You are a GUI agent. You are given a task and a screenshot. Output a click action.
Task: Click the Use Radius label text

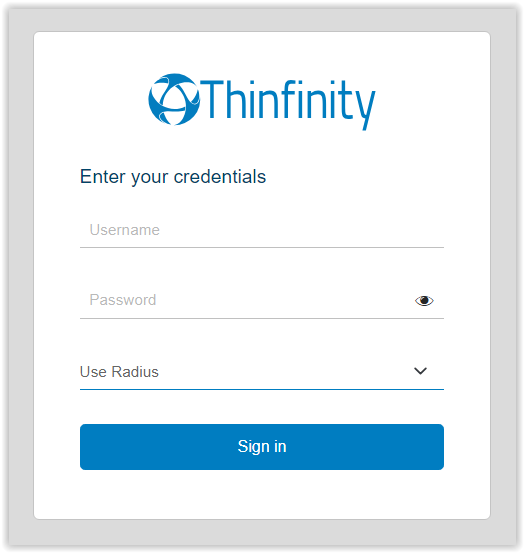(x=119, y=372)
